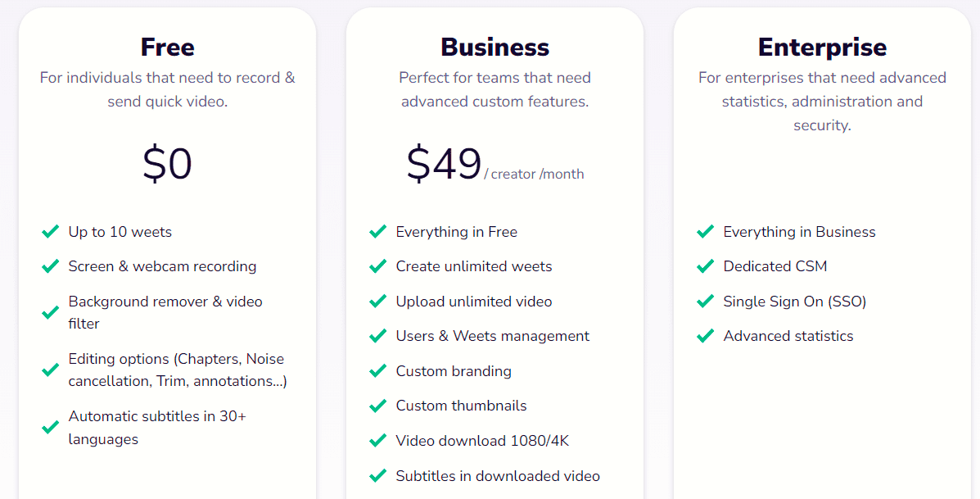This screenshot has width=980, height=499.
Task: Click the checkmark beside Everything in Free
Action: (x=378, y=231)
